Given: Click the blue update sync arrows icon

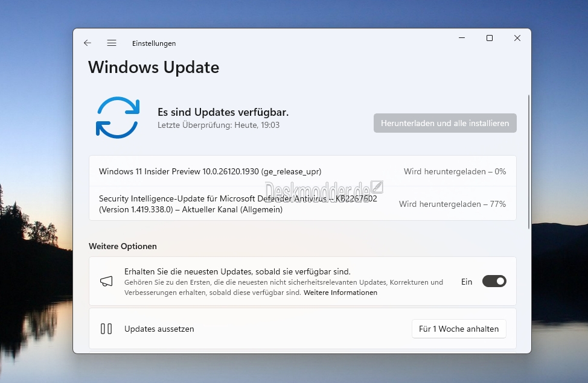Looking at the screenshot, I should [x=118, y=118].
